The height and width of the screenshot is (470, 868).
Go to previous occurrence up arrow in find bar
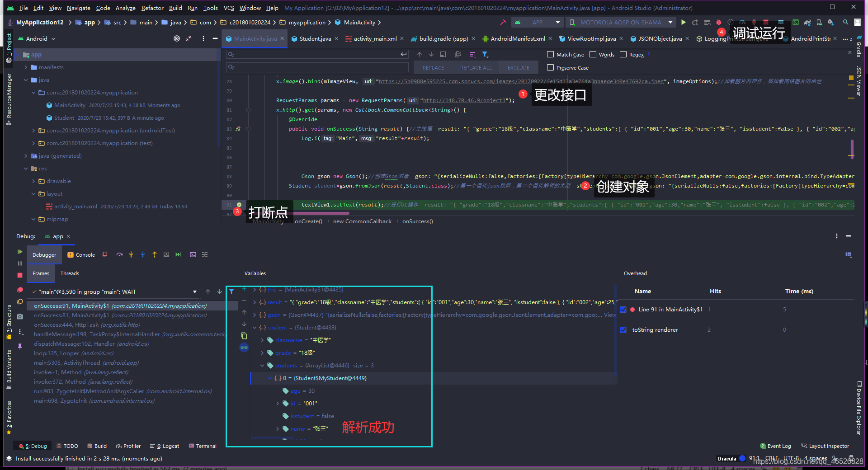pyautogui.click(x=420, y=54)
